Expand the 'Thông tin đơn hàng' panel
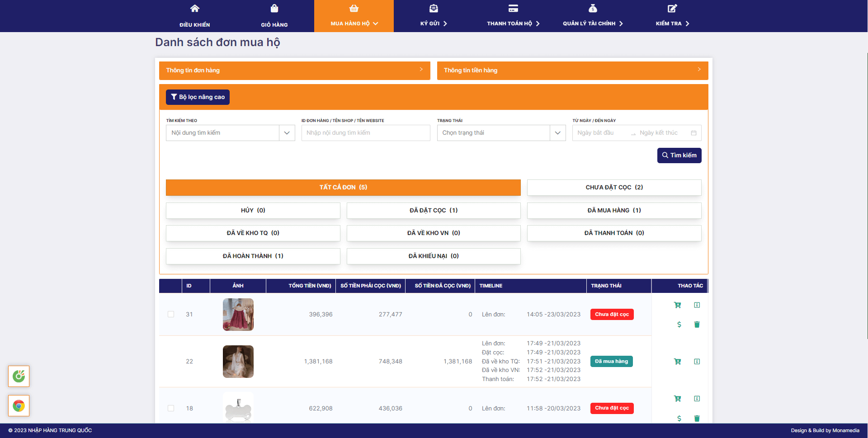 coord(294,71)
